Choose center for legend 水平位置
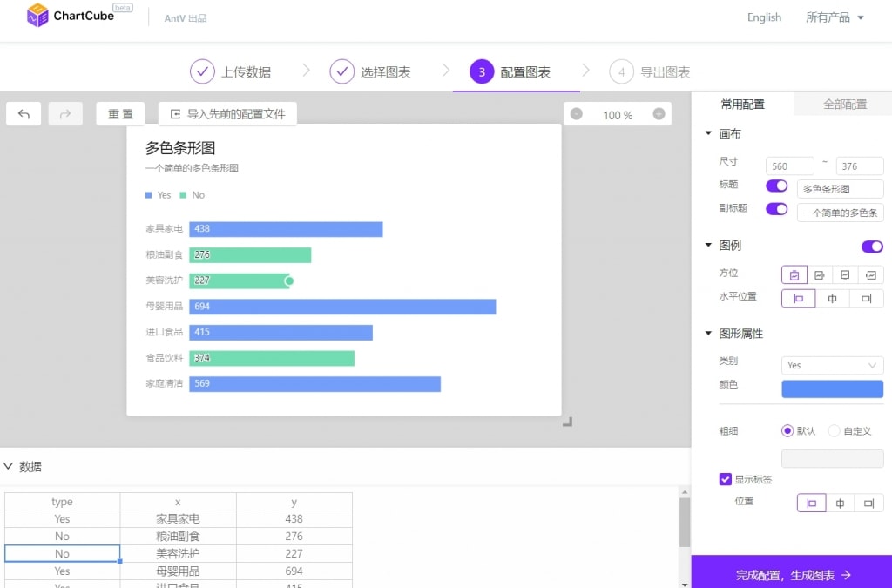 (x=832, y=299)
